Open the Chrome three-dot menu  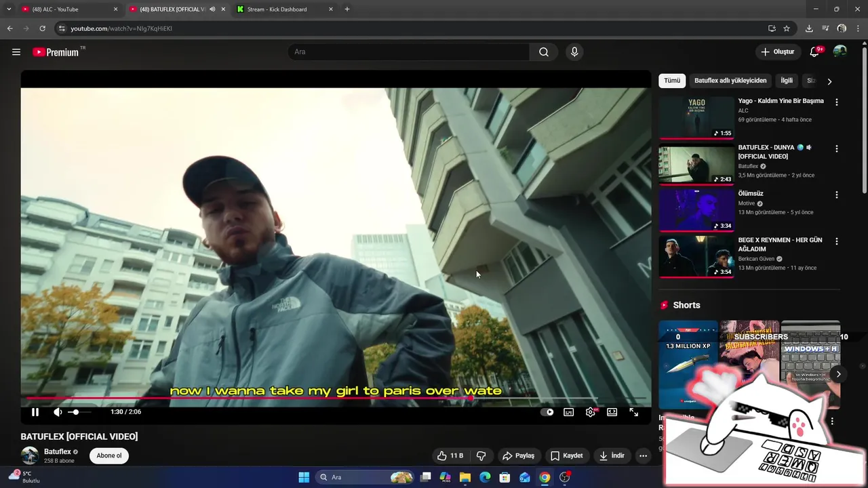coord(858,28)
